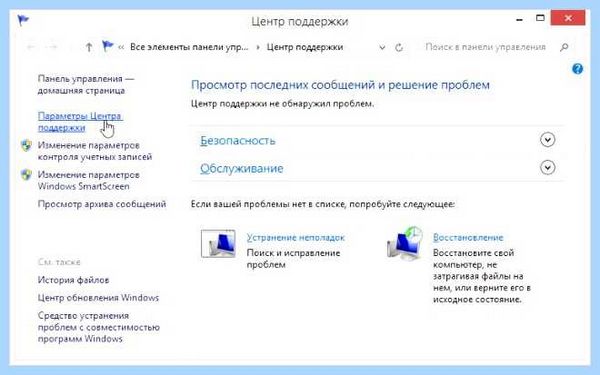The image size is (600, 375).
Task: Minimize the Центр поддержки window
Action: tap(519, 19)
